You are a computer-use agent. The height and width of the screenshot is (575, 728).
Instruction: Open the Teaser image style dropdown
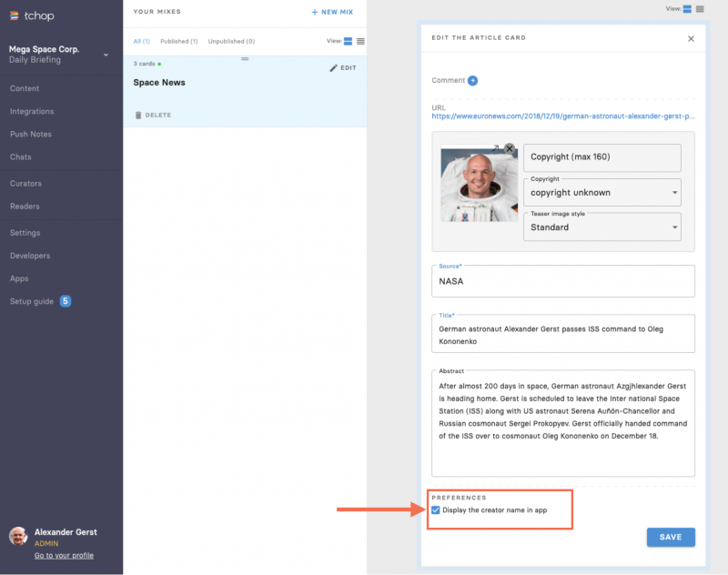tap(602, 227)
